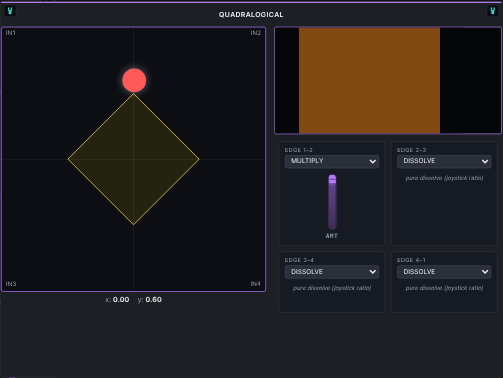Click the AMT label under the slider
The height and width of the screenshot is (378, 503).
pyautogui.click(x=332, y=236)
